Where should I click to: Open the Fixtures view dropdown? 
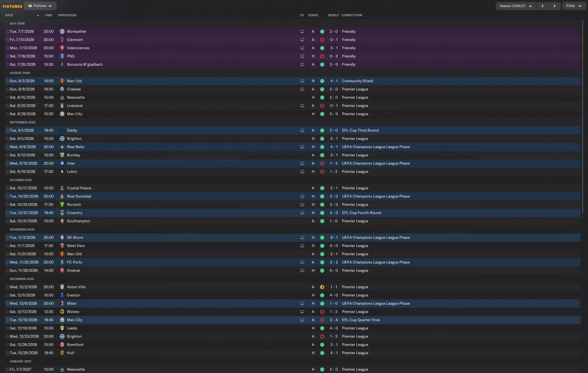pyautogui.click(x=40, y=6)
